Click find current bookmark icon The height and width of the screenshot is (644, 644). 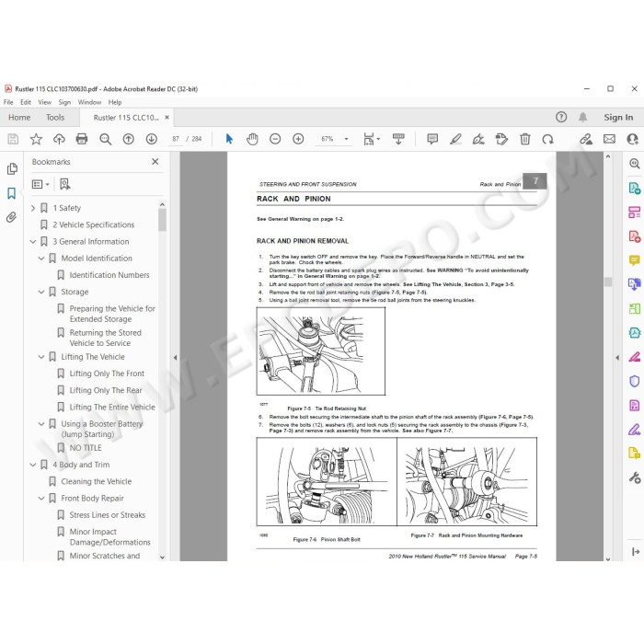pos(65,184)
